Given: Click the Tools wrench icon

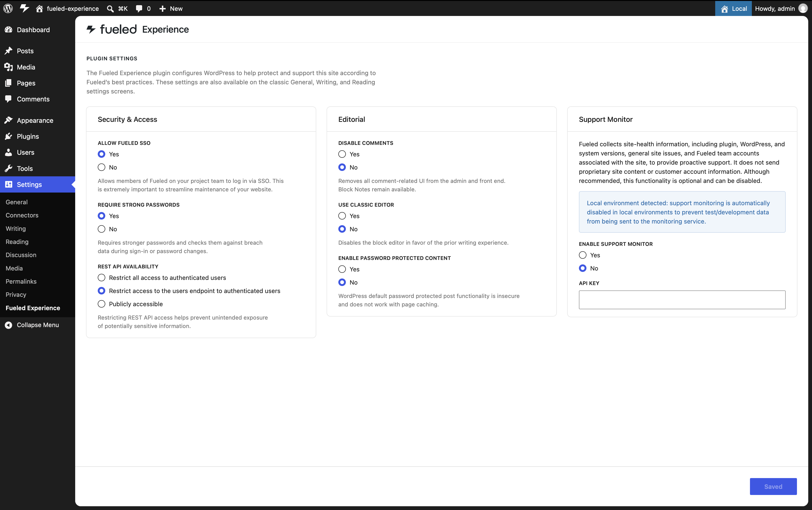Looking at the screenshot, I should (x=9, y=168).
